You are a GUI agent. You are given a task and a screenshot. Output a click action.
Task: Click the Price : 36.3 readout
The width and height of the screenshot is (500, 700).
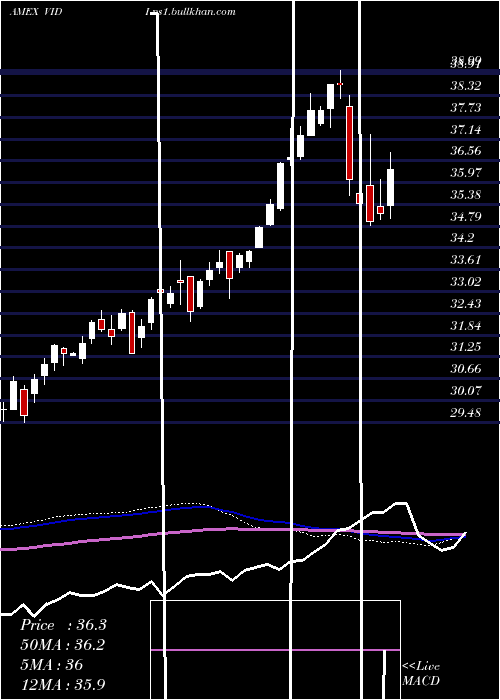(x=63, y=625)
